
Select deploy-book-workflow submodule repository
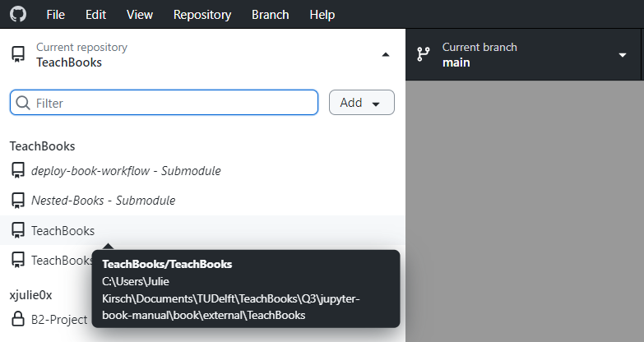[x=126, y=171]
